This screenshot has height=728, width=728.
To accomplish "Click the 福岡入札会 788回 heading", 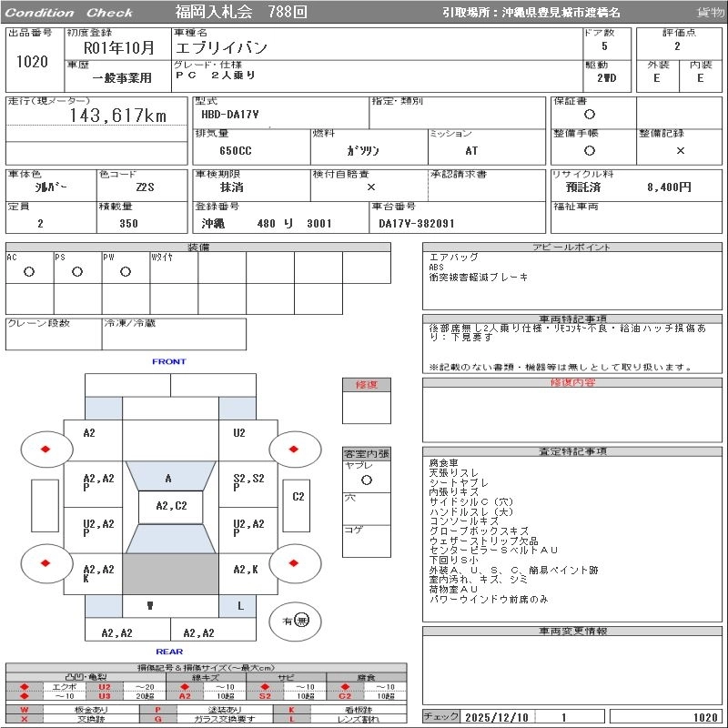I will coord(241,12).
